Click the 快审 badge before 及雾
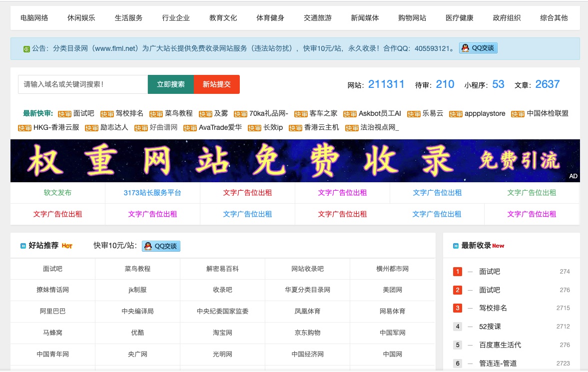588x372 pixels. click(205, 114)
